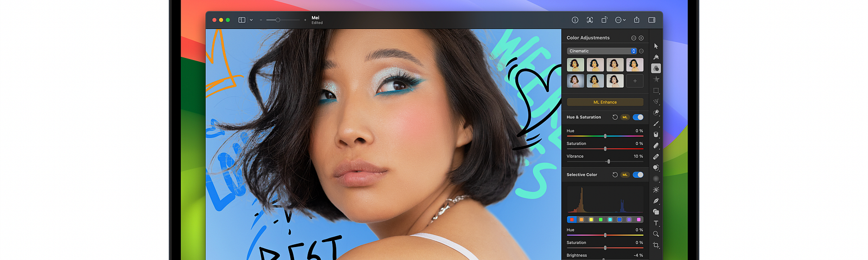Remove the Cinematic preset with its minus icon
This screenshot has width=868, height=260.
coord(641,51)
